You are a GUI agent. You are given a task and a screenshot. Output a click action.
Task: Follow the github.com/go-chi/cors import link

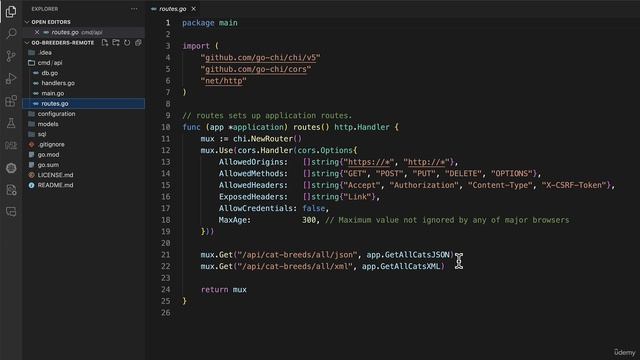256,69
